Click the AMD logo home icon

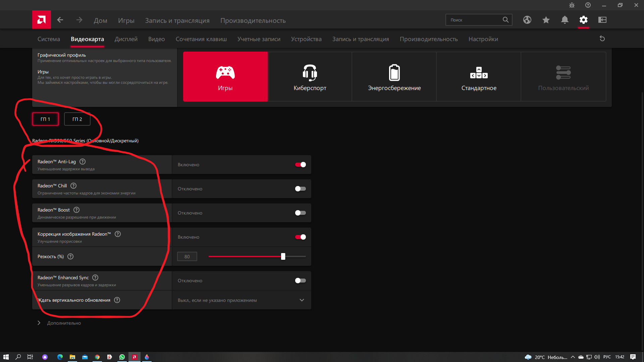click(x=42, y=20)
